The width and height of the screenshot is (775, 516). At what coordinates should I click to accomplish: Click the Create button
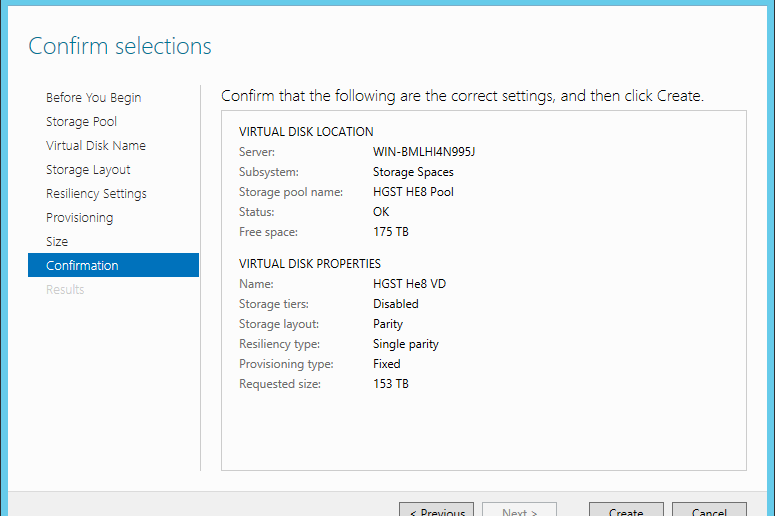tap(626, 510)
